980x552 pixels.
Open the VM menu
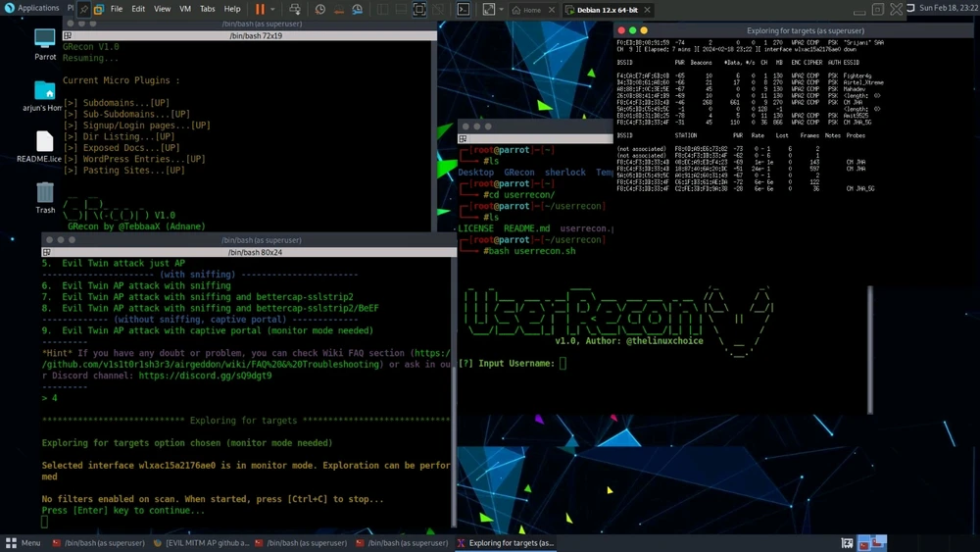185,10
